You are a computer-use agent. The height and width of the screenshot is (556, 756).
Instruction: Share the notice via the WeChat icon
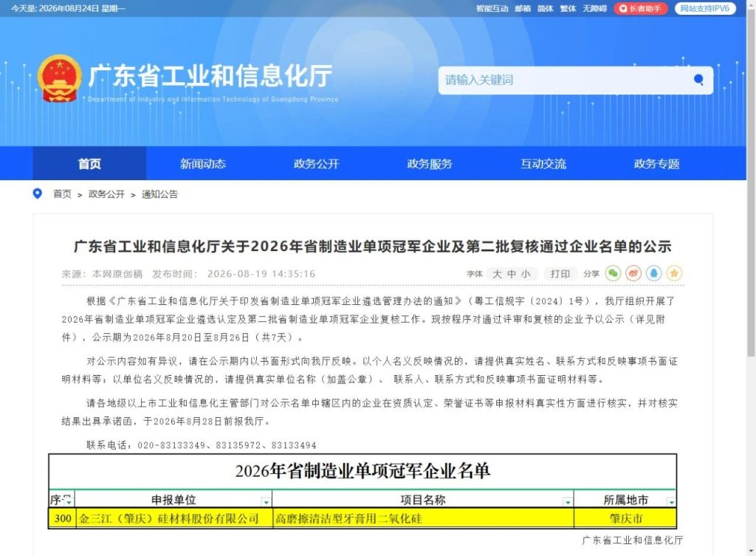coord(613,273)
